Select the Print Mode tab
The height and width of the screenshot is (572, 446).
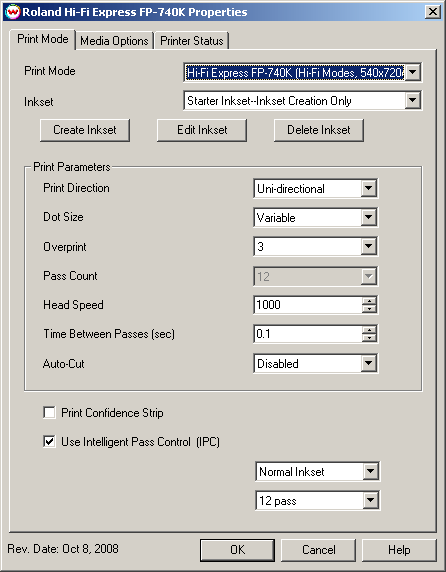pyautogui.click(x=43, y=39)
